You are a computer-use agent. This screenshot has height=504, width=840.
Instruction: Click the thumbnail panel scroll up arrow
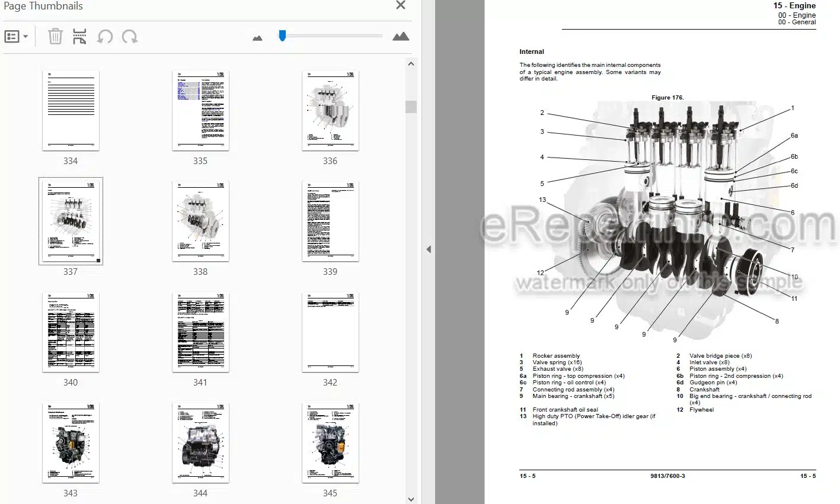pos(411,63)
